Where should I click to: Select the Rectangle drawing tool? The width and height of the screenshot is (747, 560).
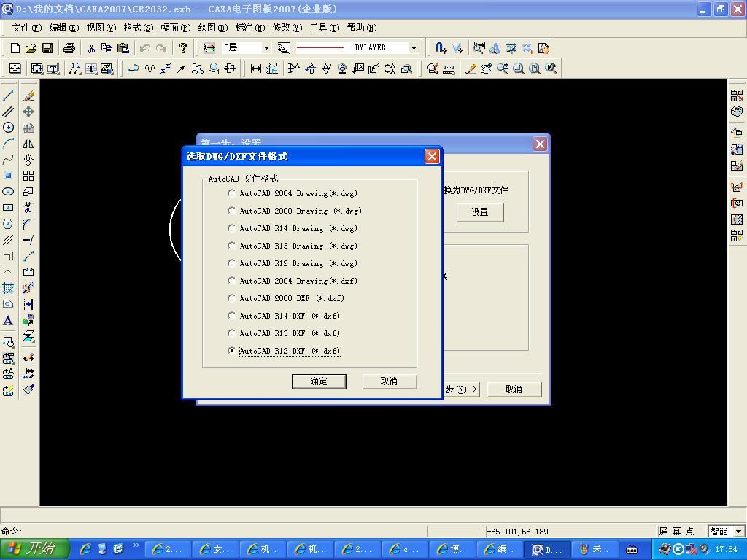tap(8, 208)
